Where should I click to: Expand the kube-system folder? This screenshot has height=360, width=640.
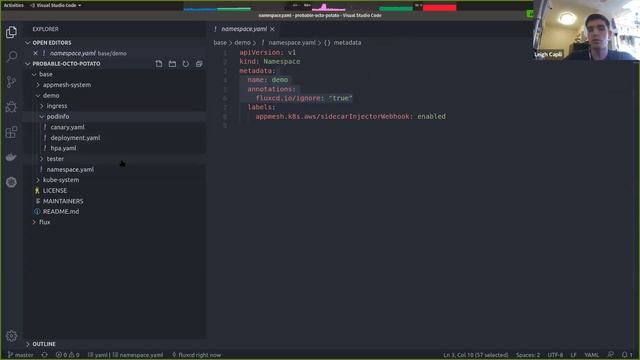click(38, 180)
